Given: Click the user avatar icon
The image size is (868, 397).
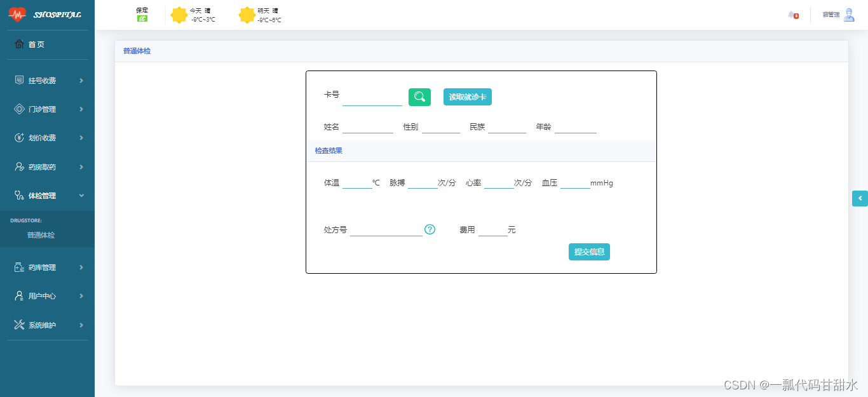Looking at the screenshot, I should click(x=849, y=15).
